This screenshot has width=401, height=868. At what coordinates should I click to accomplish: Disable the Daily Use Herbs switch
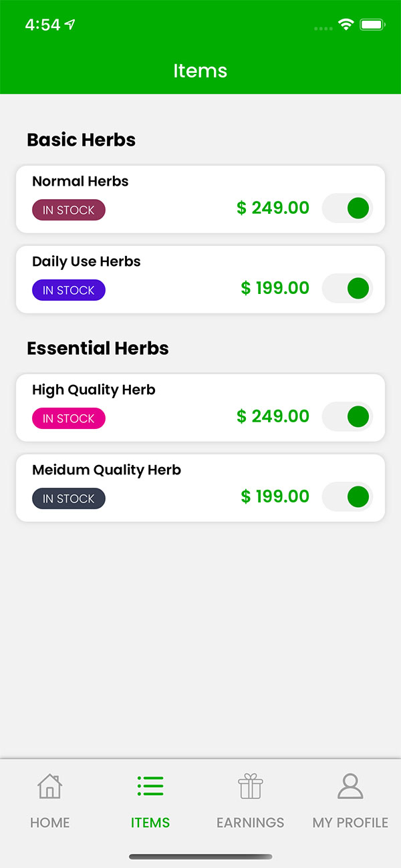coord(347,288)
